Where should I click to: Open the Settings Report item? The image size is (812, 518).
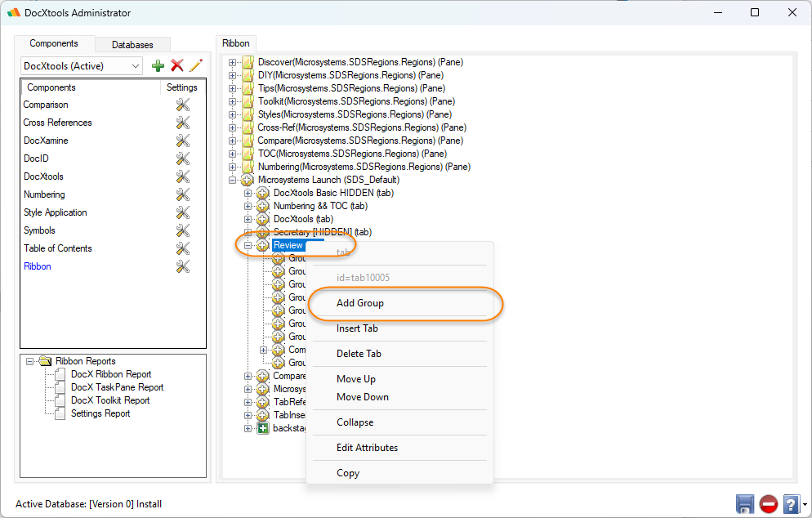pyautogui.click(x=100, y=413)
